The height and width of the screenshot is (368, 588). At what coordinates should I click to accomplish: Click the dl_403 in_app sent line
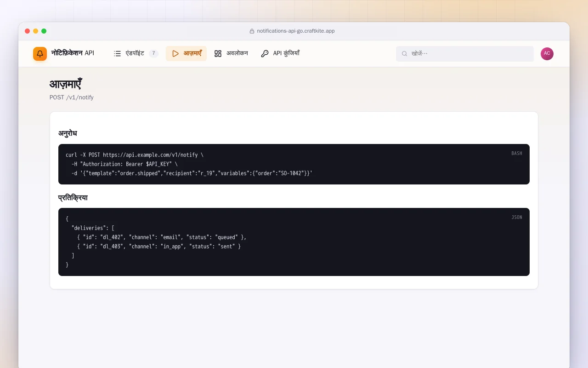(x=159, y=247)
